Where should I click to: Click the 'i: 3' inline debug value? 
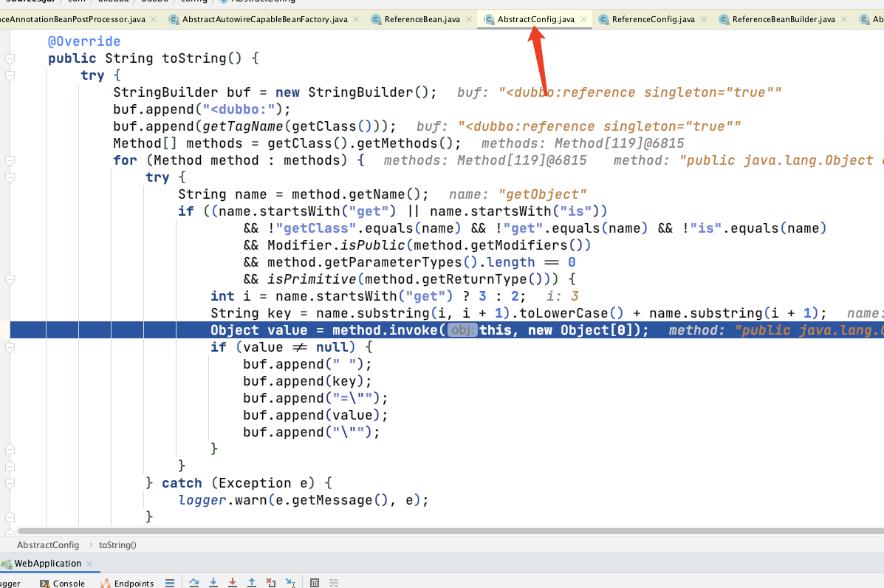click(x=562, y=296)
